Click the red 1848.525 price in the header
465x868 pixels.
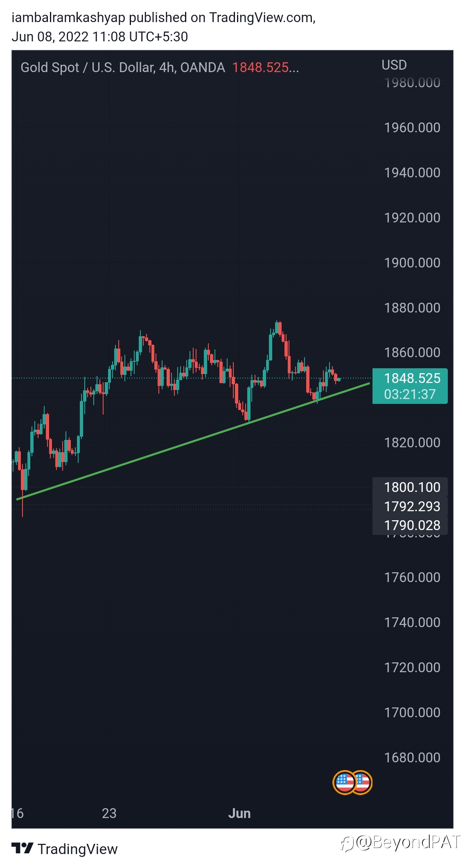(265, 68)
